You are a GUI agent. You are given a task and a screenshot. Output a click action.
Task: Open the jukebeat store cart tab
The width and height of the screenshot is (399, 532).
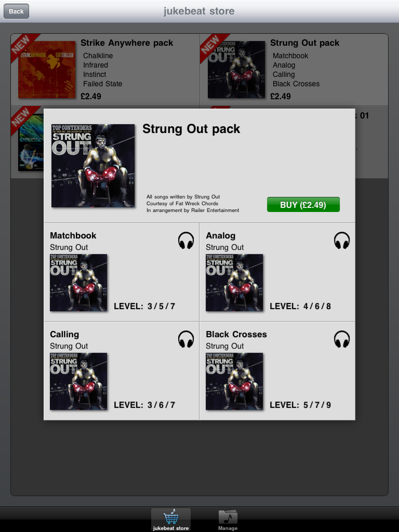pyautogui.click(x=170, y=520)
